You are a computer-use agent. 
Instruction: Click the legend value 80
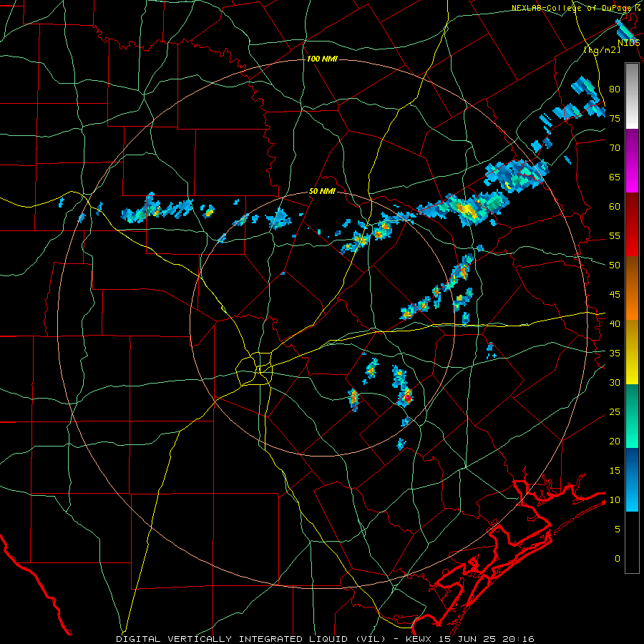[x=615, y=89]
